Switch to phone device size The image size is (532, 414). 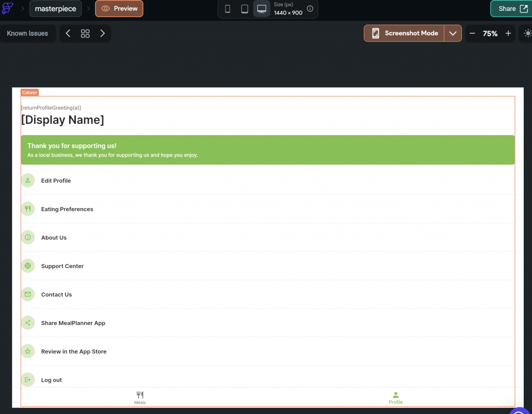(x=228, y=9)
